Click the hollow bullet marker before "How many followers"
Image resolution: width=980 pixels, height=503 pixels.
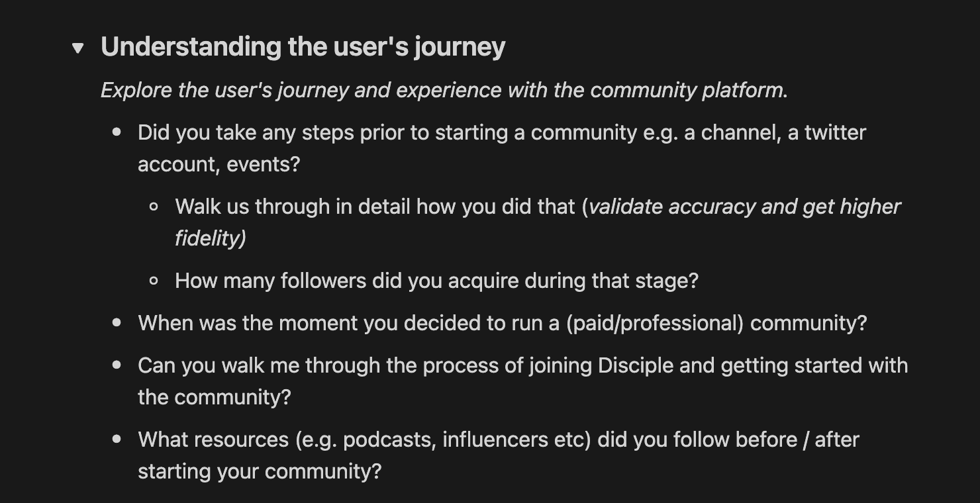(x=154, y=281)
